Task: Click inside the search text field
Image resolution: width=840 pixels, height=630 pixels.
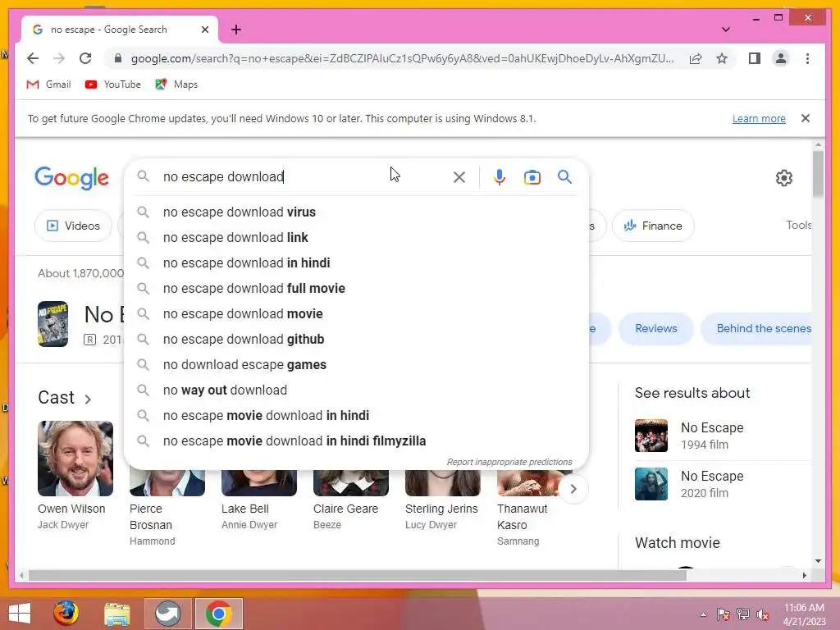Action: point(303,177)
